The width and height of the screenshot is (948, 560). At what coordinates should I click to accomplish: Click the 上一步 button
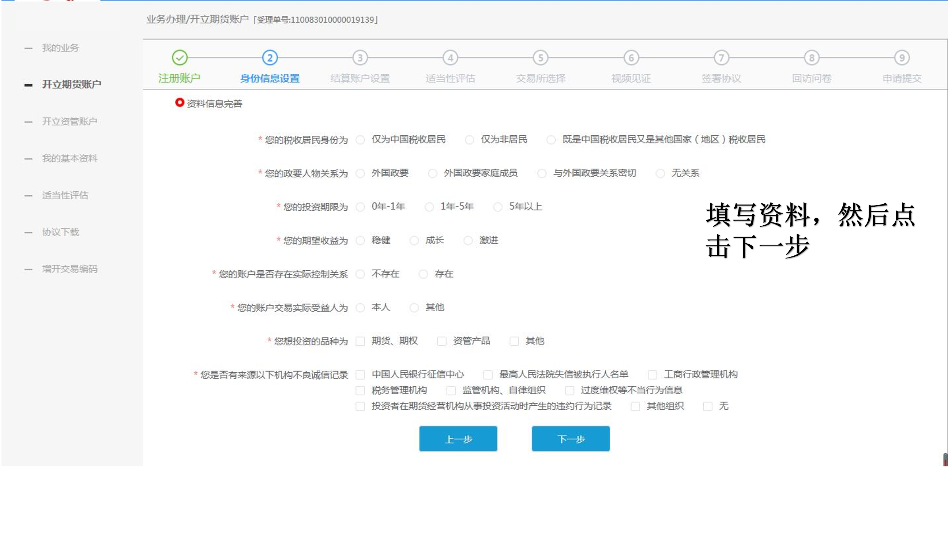(x=458, y=439)
